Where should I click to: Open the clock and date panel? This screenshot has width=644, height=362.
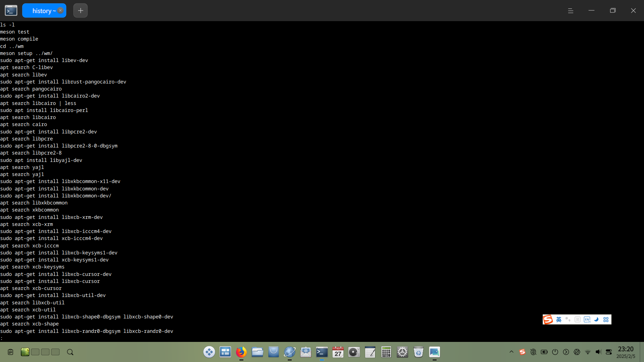point(626,352)
